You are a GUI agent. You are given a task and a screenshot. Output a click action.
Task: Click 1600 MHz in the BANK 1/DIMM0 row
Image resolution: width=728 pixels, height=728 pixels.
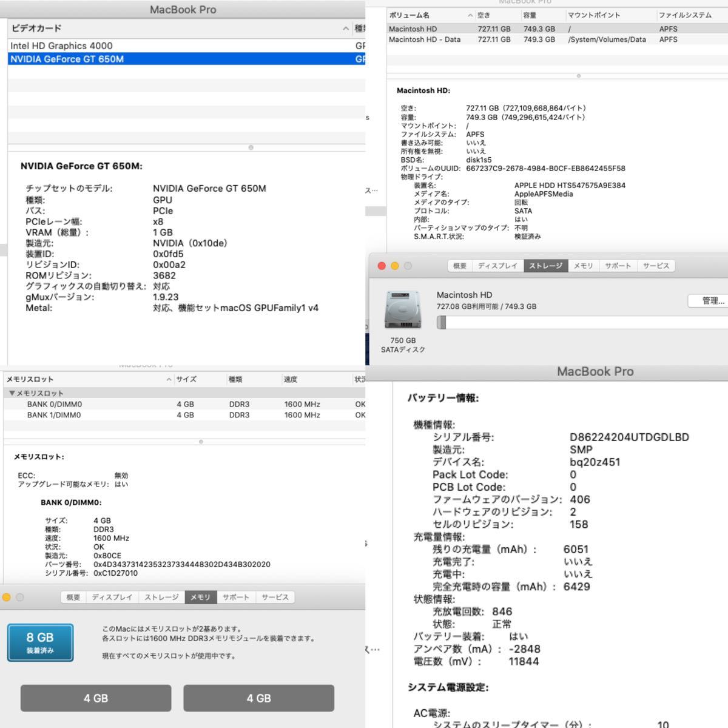[302, 415]
